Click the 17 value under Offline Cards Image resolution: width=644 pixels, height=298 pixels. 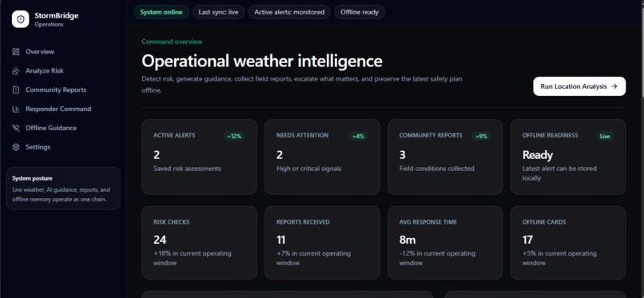527,240
